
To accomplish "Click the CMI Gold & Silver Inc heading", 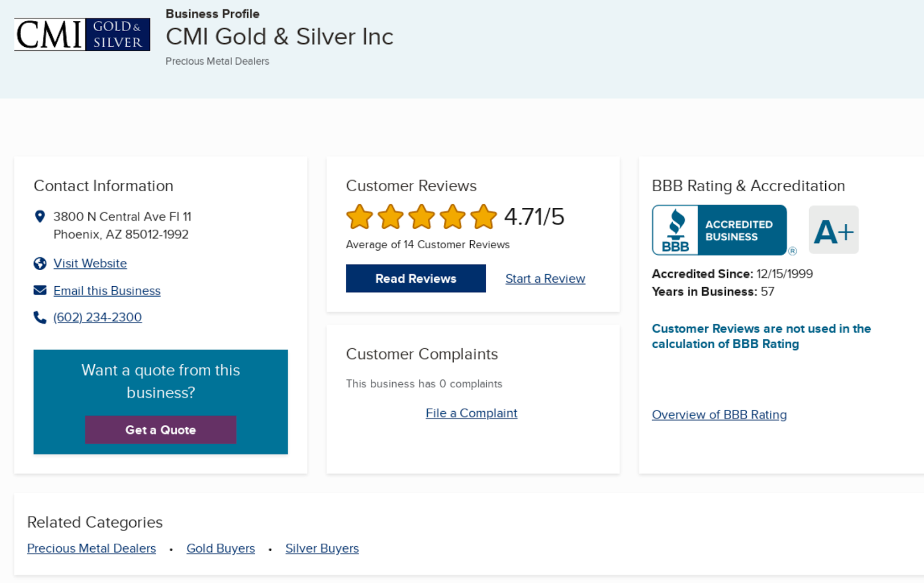I will [280, 36].
